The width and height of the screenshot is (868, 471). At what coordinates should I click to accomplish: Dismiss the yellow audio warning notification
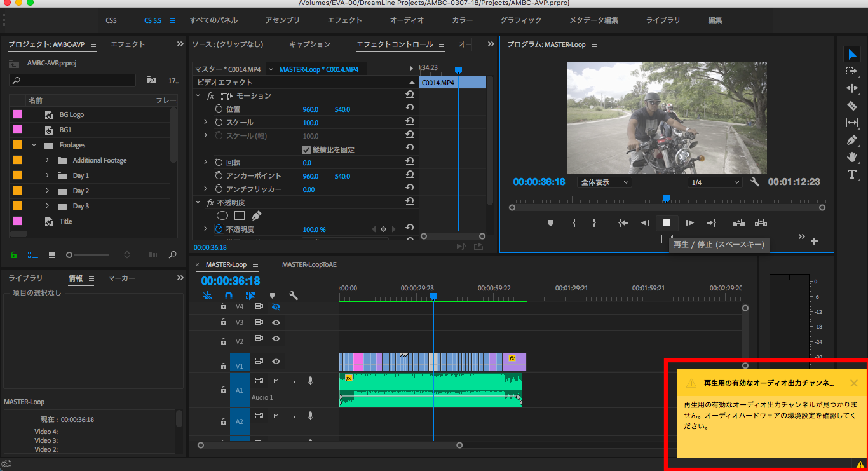pos(853,383)
